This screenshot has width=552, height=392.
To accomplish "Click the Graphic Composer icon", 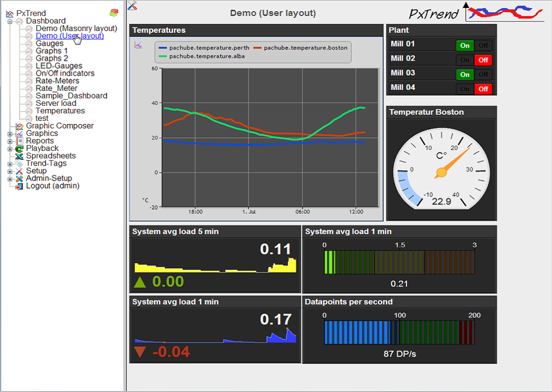I will click(x=19, y=126).
